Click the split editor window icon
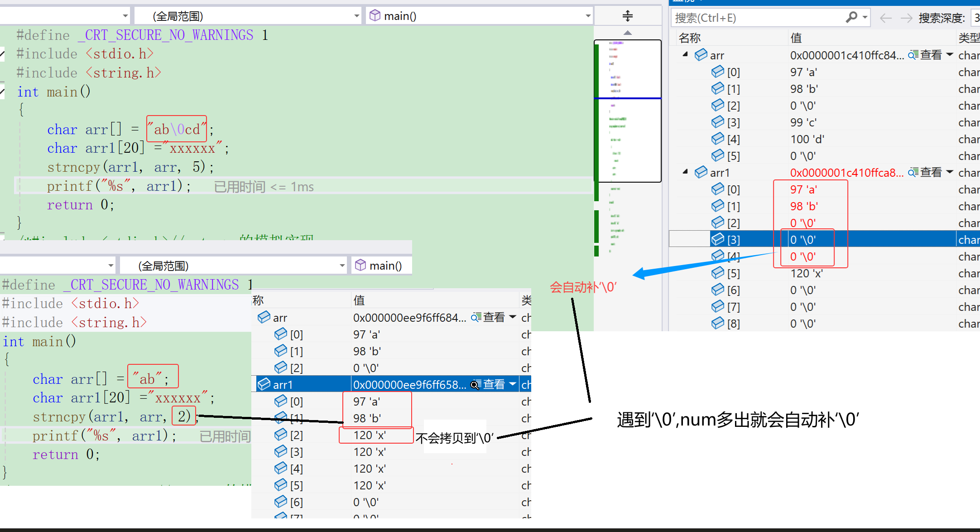980x532 pixels. click(627, 16)
